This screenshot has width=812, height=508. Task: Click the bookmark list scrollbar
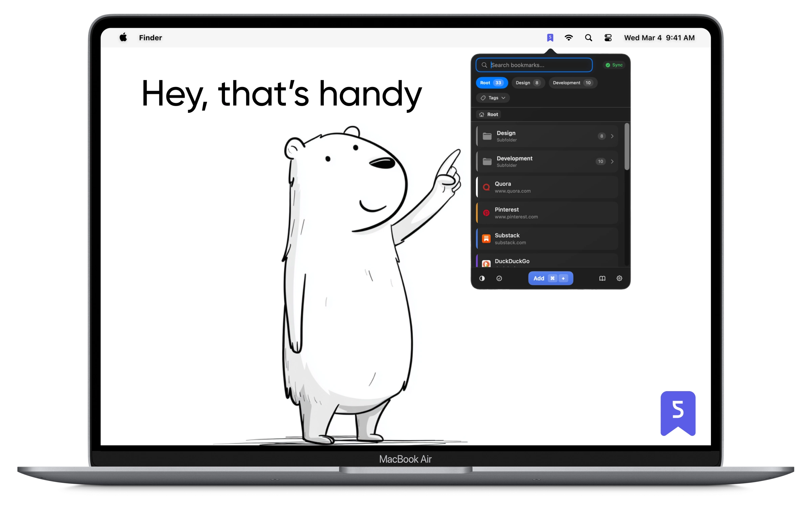[x=627, y=147]
